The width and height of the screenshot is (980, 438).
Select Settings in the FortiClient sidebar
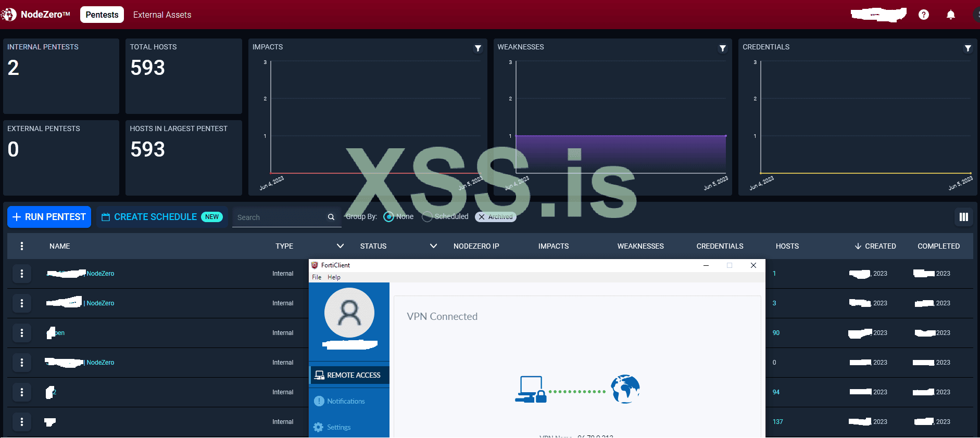(338, 427)
